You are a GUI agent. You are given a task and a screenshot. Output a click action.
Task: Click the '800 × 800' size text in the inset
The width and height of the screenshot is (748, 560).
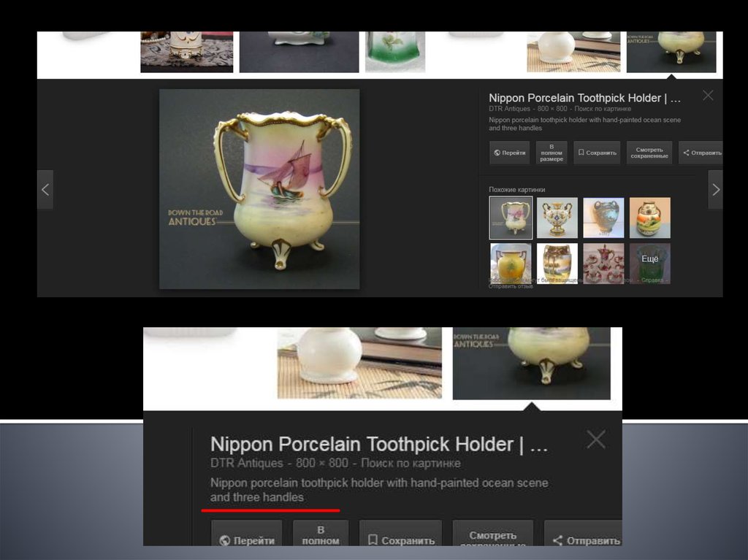(x=322, y=463)
